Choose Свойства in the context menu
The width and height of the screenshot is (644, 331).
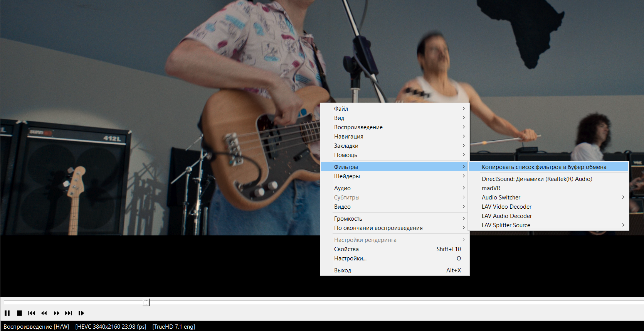click(x=395, y=249)
